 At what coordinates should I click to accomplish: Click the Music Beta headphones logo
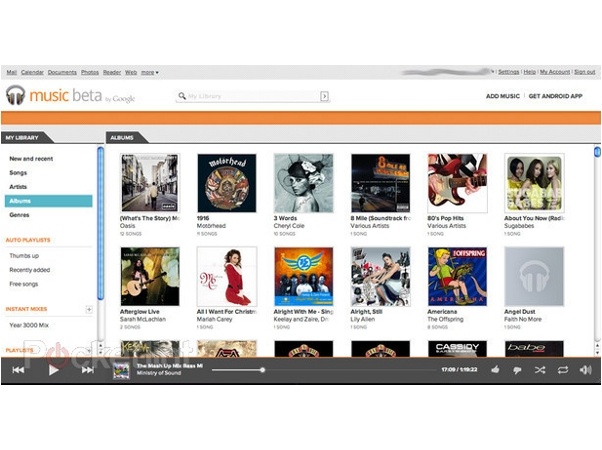tap(15, 96)
